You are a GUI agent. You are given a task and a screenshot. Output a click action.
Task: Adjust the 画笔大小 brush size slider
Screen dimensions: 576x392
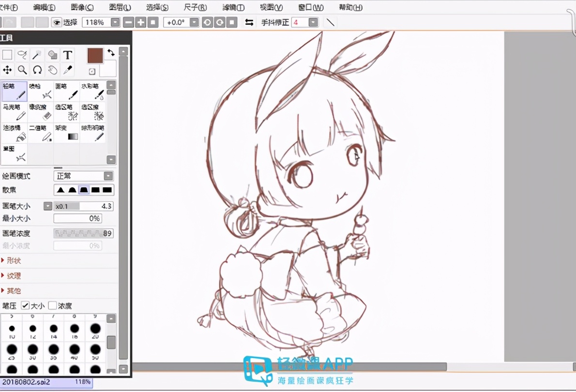[83, 206]
